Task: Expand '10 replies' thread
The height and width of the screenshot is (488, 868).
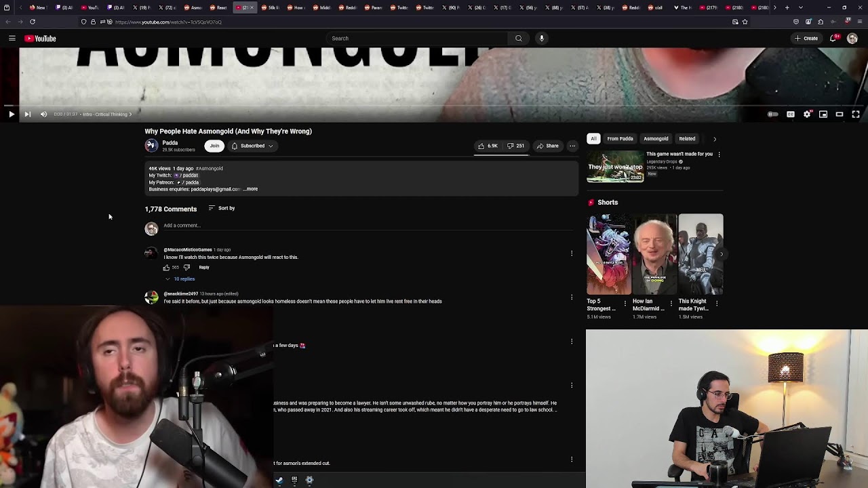Action: coord(180,279)
